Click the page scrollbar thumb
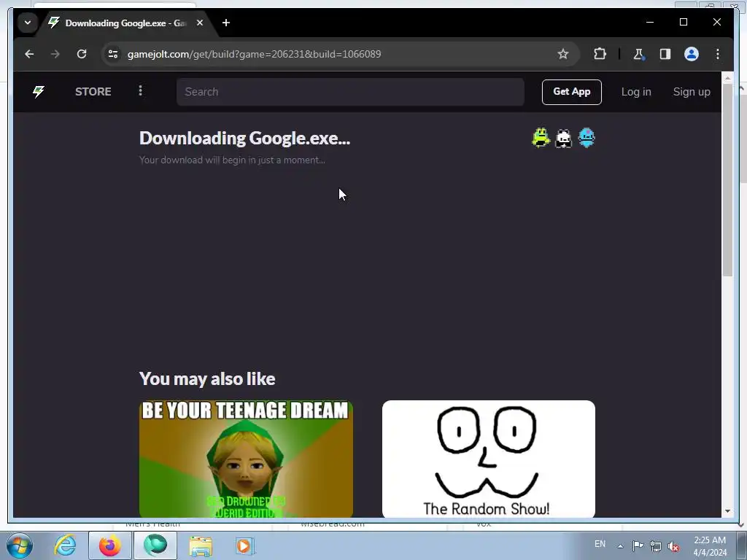Image resolution: width=747 pixels, height=560 pixels. [727, 179]
